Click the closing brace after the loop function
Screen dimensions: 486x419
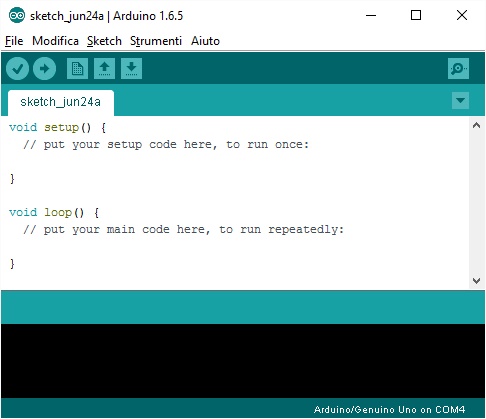click(12, 264)
